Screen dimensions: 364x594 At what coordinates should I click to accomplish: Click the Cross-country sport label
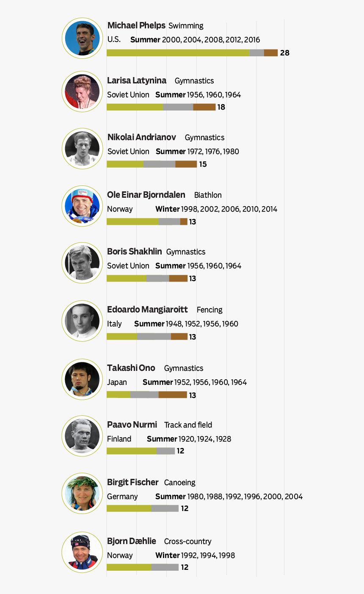(x=188, y=542)
